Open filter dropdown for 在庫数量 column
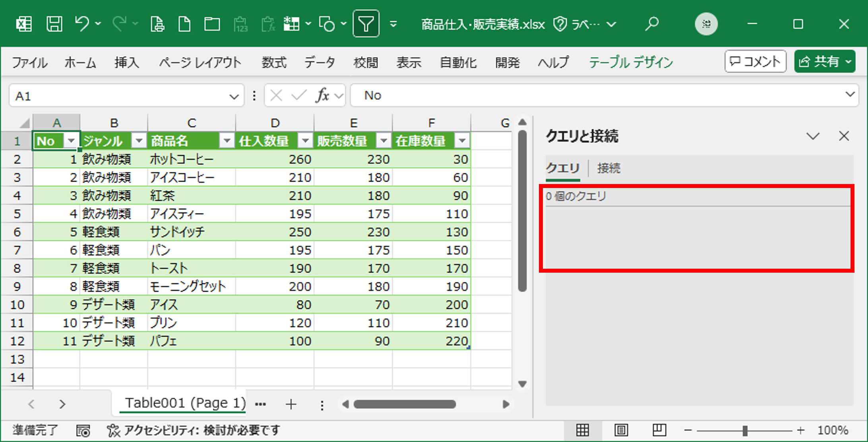 tap(462, 141)
